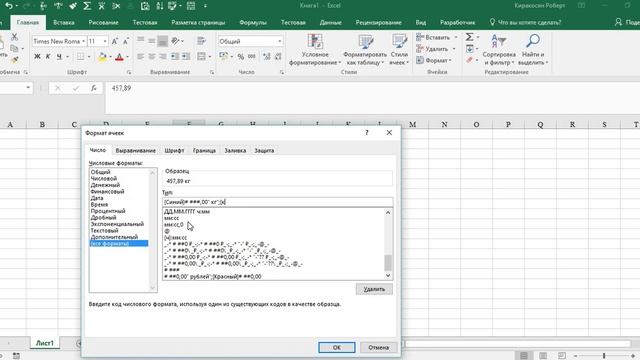Open Format as Table (Форматировать как таблицу)
Screen dimensions: 640x360
coord(365,50)
